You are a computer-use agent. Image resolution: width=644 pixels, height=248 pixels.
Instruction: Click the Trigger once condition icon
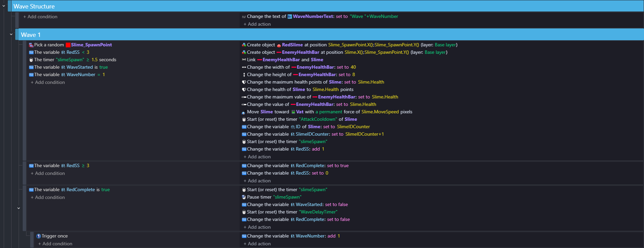point(39,236)
